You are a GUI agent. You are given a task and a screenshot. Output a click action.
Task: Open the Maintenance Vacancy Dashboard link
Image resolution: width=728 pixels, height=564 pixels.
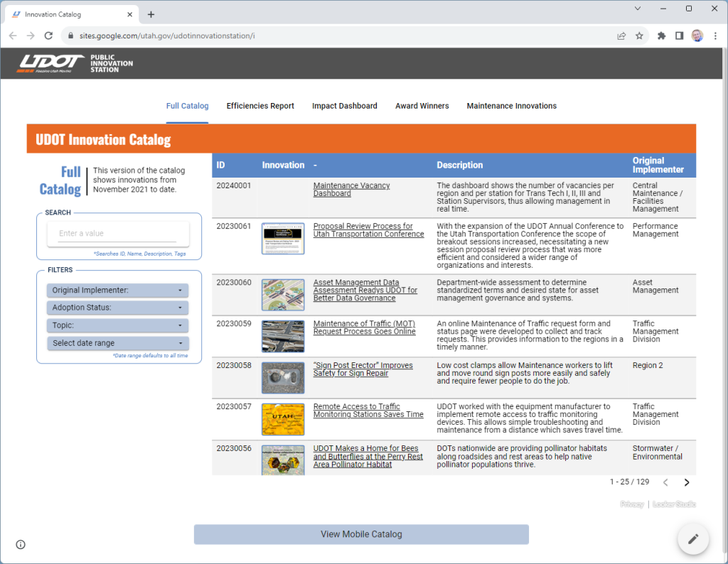click(351, 190)
